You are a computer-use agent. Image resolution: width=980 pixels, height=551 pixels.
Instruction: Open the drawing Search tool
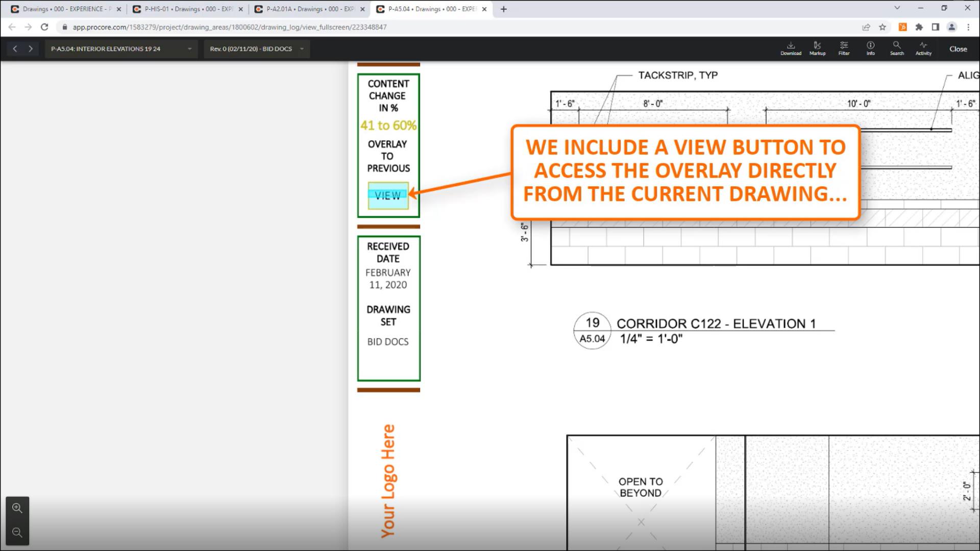pyautogui.click(x=897, y=48)
